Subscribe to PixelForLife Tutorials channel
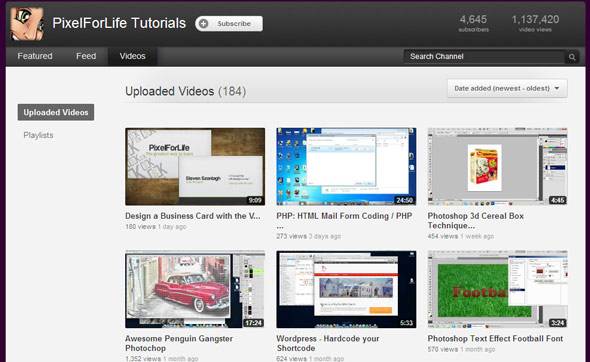This screenshot has width=590, height=362. click(229, 24)
